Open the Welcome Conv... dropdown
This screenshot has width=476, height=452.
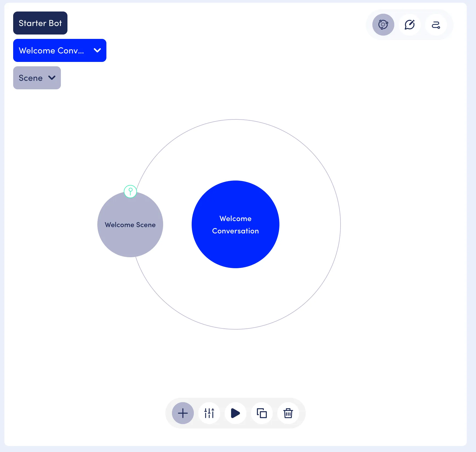[x=60, y=50]
